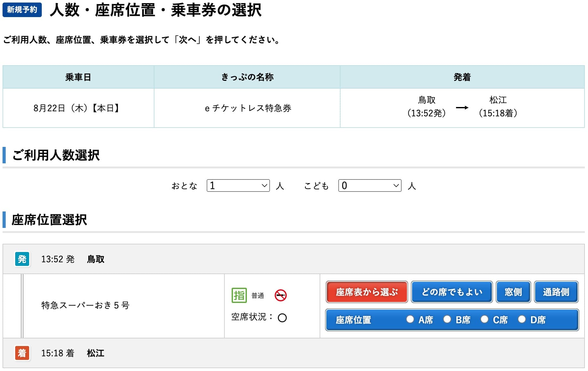Click the きっぷの名称 column header
Viewport: 588px width, 371px height.
pyautogui.click(x=247, y=77)
